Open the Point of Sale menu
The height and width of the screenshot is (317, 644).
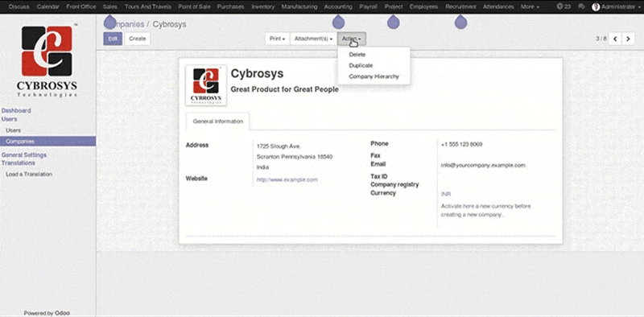click(x=194, y=6)
